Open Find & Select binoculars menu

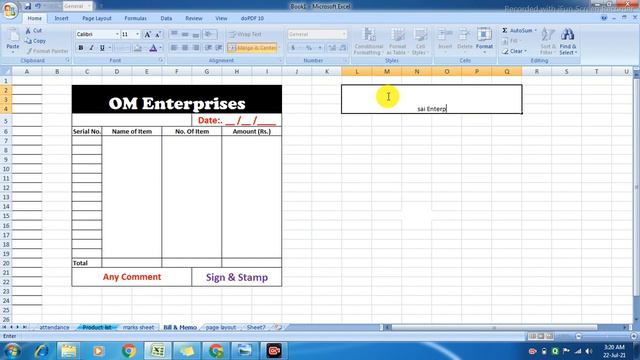pyautogui.click(x=568, y=41)
